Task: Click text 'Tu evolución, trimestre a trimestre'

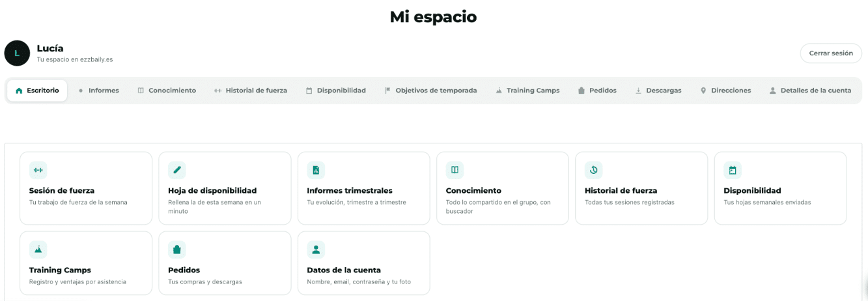Action: (356, 203)
